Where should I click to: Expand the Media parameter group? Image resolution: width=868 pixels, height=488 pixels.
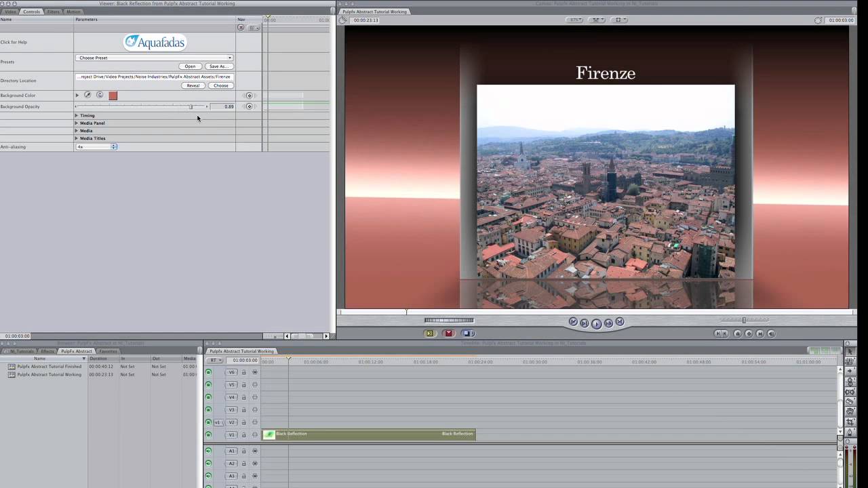76,130
